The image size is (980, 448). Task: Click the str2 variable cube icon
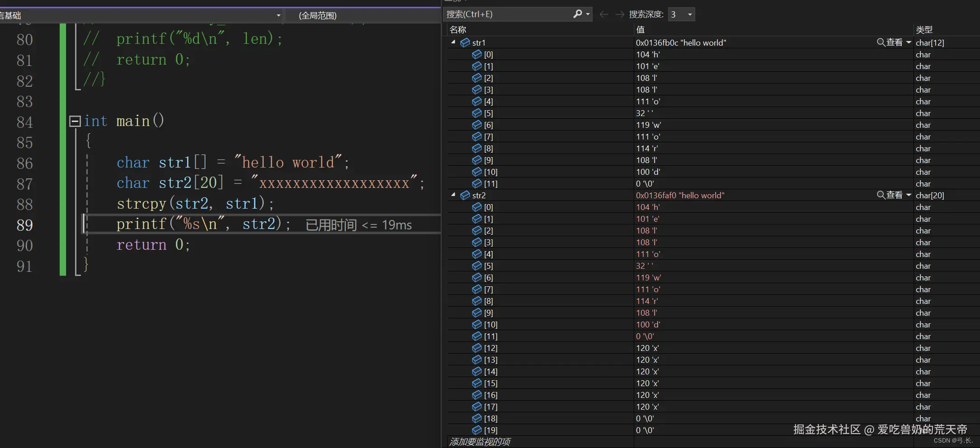(x=465, y=195)
